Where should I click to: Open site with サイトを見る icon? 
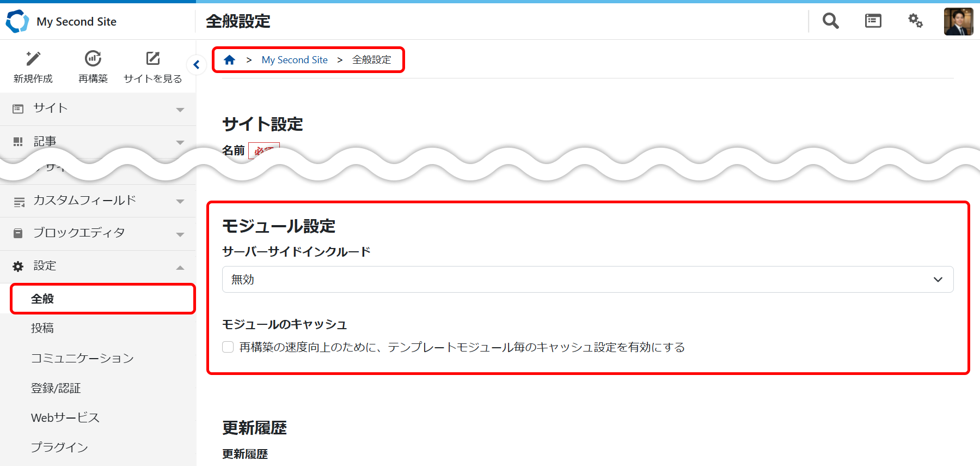[x=153, y=59]
